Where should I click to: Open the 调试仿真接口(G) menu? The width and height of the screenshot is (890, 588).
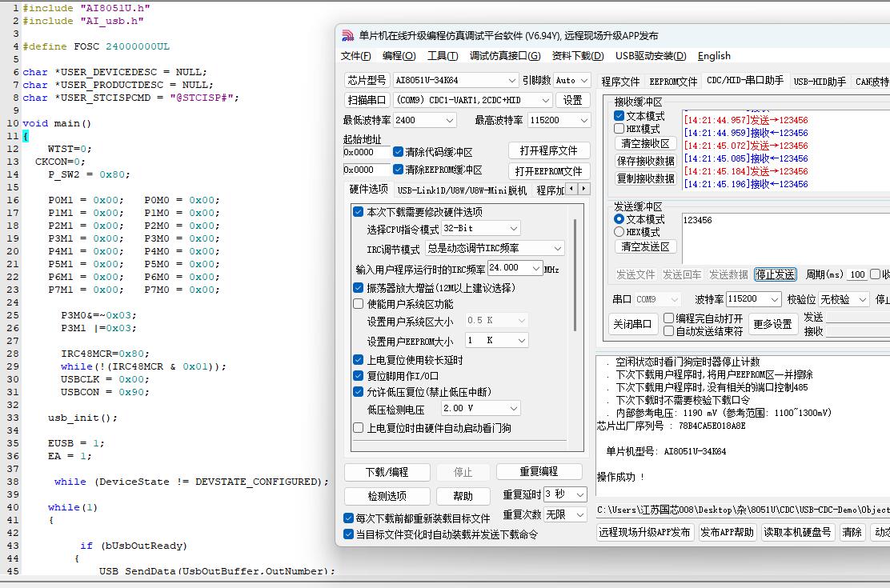pos(505,56)
